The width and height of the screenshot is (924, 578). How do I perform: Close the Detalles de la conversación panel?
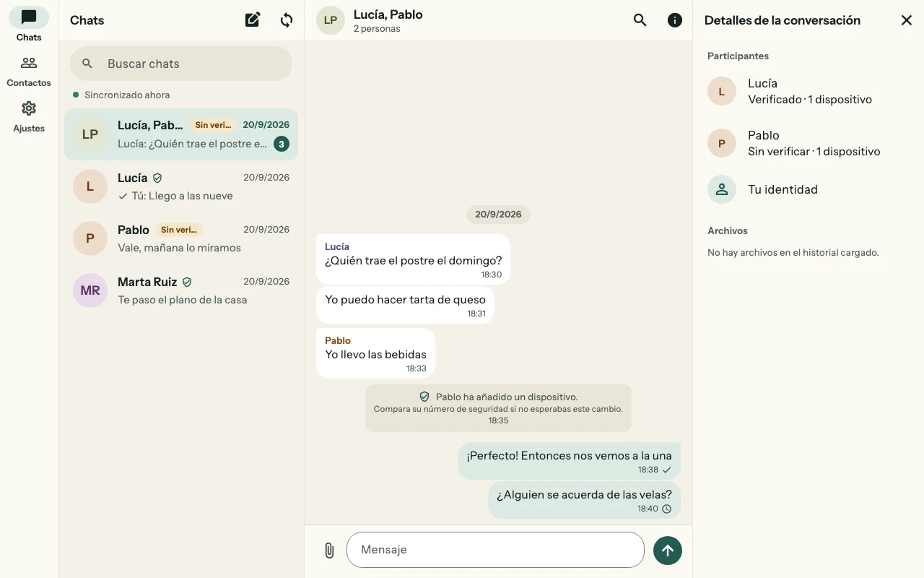tap(907, 20)
